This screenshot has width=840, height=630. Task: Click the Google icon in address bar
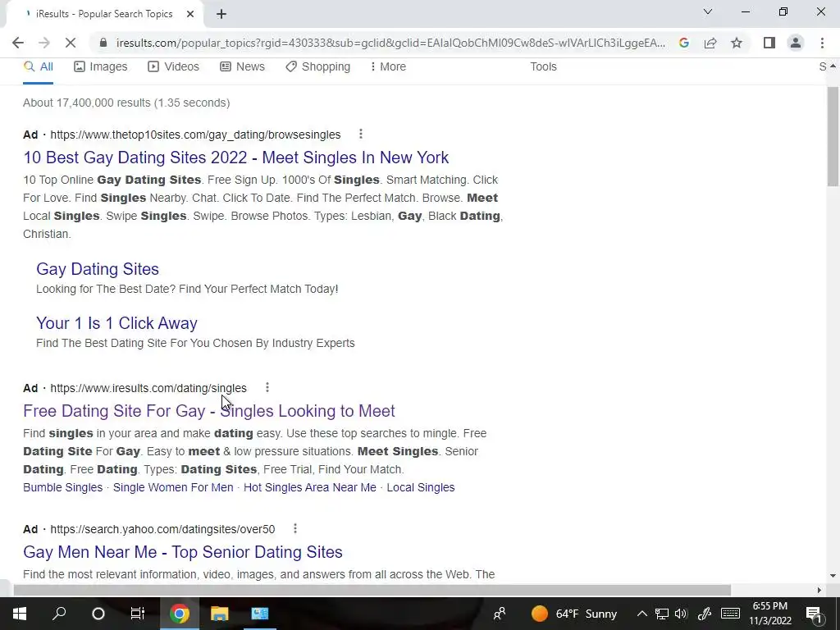click(x=683, y=43)
